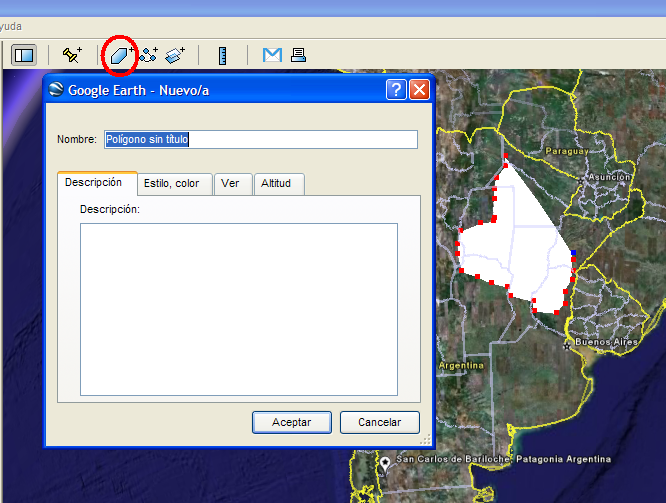Image resolution: width=666 pixels, height=503 pixels.
Task: Select the Add Image Overlay tool
Action: click(x=175, y=55)
